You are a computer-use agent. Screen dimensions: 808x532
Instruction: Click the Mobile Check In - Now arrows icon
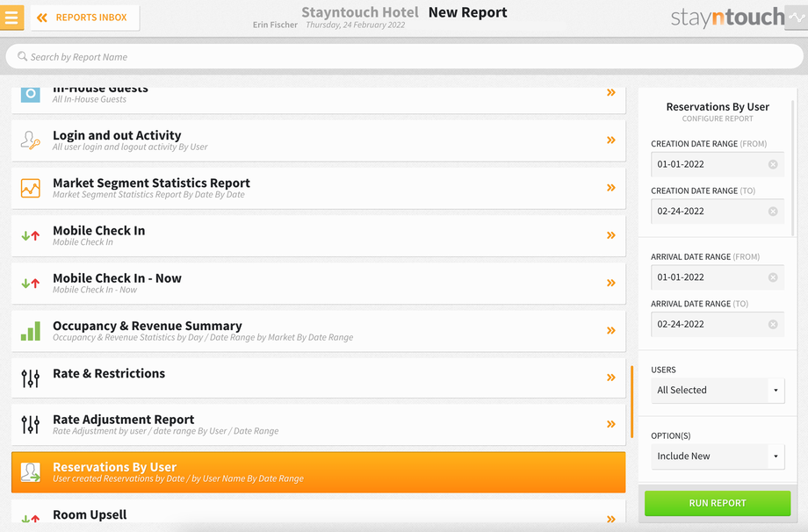pos(31,284)
